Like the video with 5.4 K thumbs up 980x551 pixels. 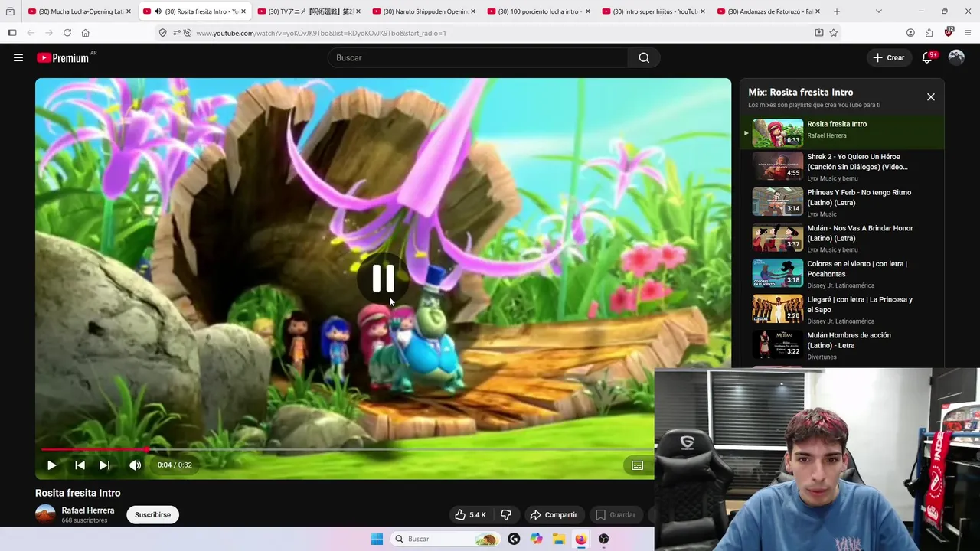(470, 515)
